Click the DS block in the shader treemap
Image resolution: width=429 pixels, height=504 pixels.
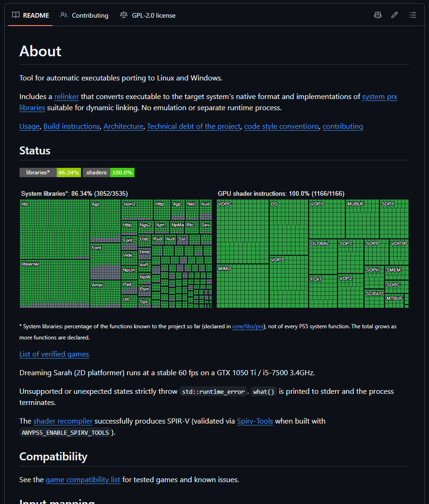coord(289,227)
